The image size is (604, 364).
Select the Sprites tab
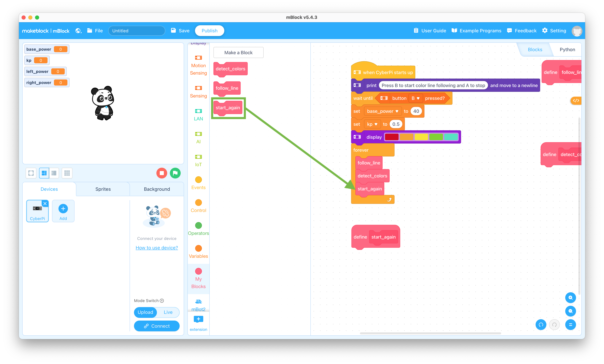click(103, 189)
